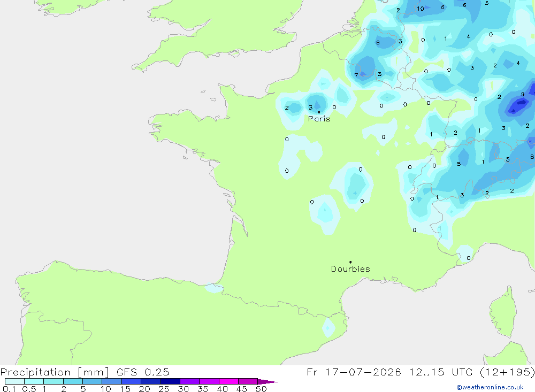Click the legend scale value 25
Screen dimensions: 535x392
point(164,389)
